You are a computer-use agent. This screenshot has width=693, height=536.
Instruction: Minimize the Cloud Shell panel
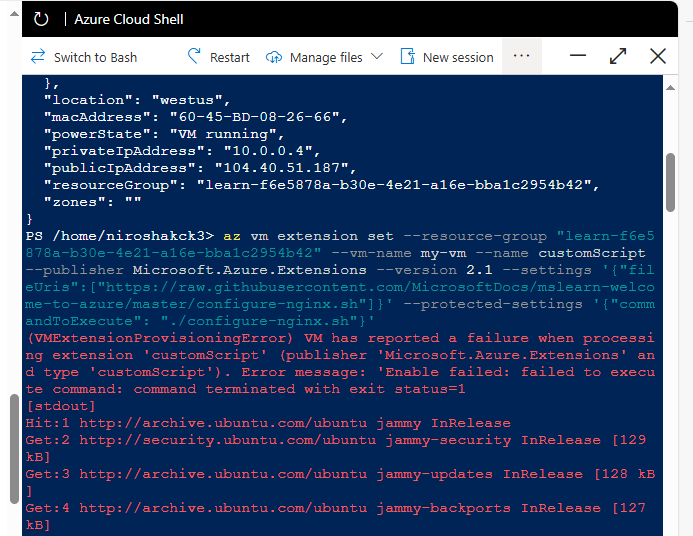[x=578, y=56]
